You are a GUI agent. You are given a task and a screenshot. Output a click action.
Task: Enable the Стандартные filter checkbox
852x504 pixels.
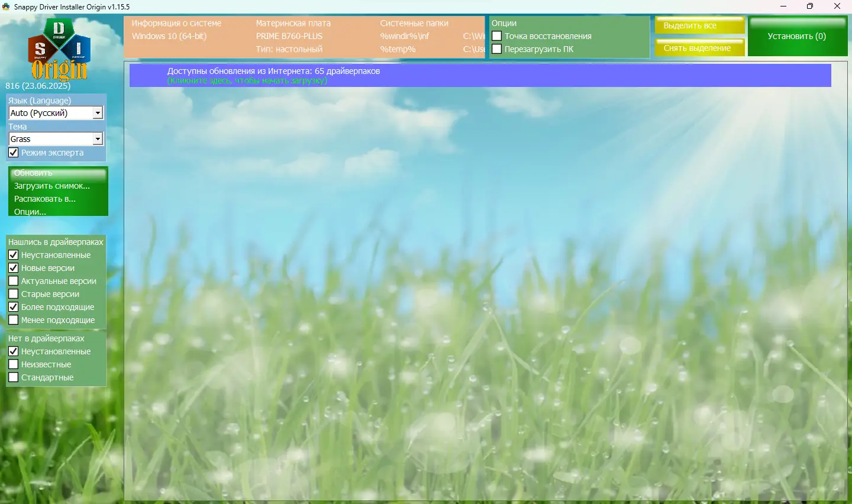[14, 377]
